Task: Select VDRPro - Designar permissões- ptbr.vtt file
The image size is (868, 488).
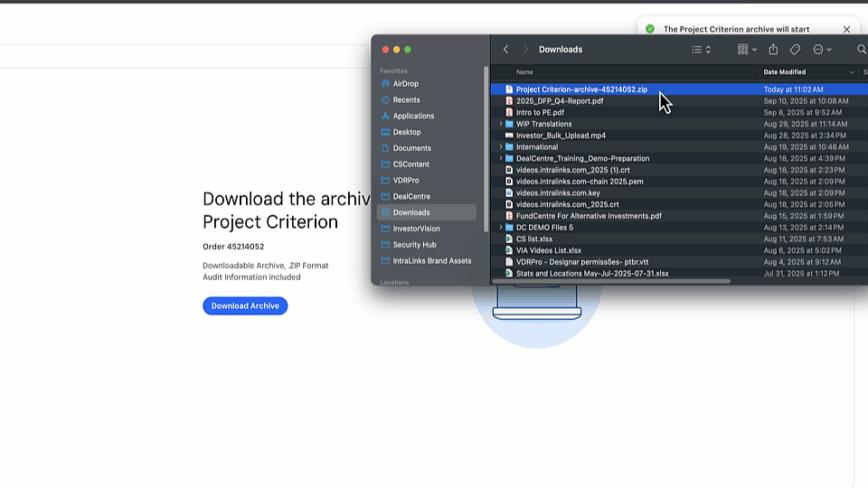Action: pos(679,262)
